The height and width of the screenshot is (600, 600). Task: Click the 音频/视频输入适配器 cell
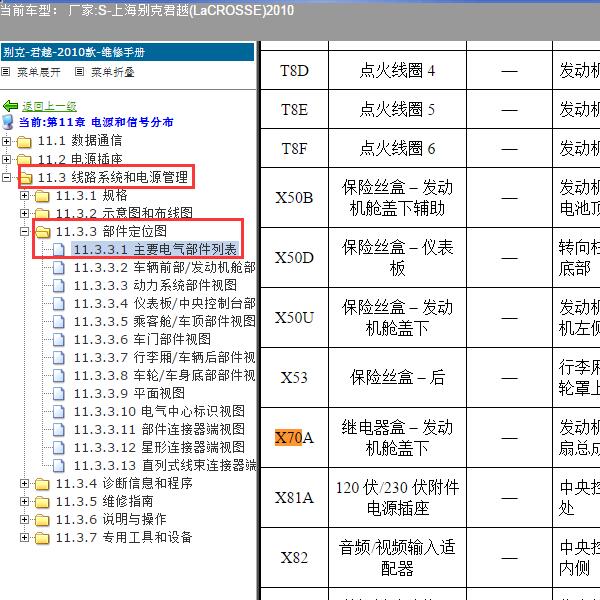(397, 558)
